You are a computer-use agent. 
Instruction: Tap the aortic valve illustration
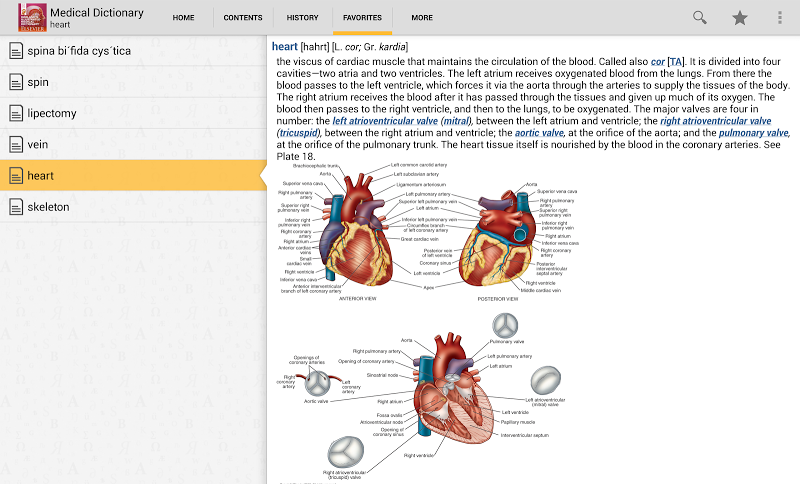(317, 383)
